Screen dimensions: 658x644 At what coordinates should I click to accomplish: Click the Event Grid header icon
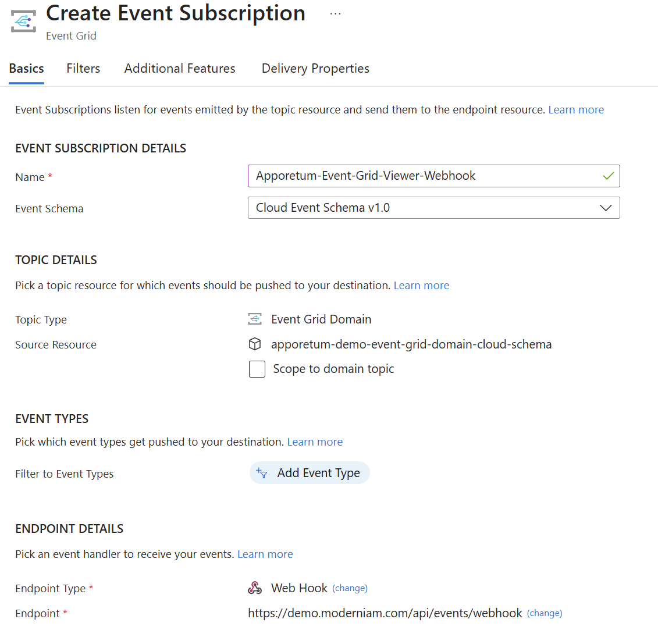tap(23, 20)
